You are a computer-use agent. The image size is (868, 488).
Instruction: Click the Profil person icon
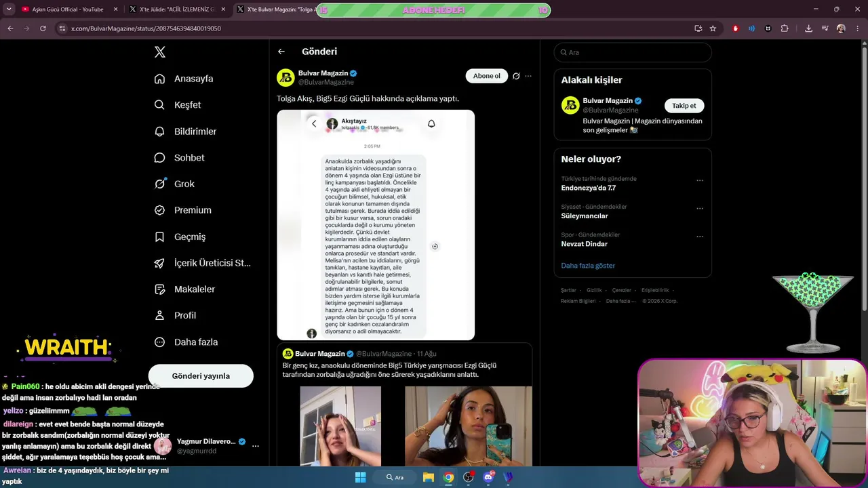click(x=160, y=315)
